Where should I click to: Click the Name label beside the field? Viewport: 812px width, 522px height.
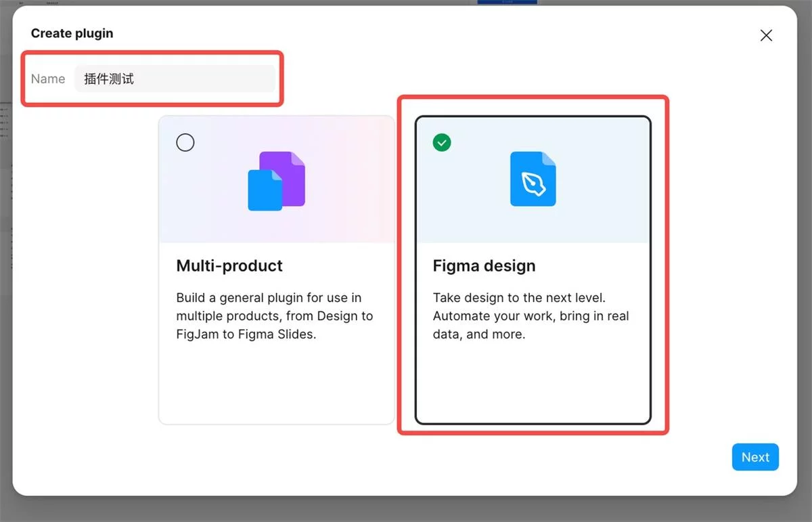point(48,79)
